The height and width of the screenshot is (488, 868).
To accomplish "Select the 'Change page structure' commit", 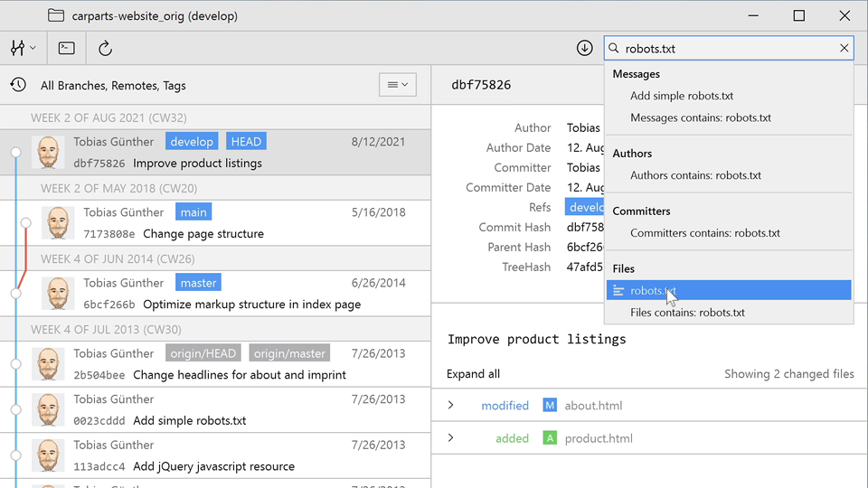I will tap(203, 234).
